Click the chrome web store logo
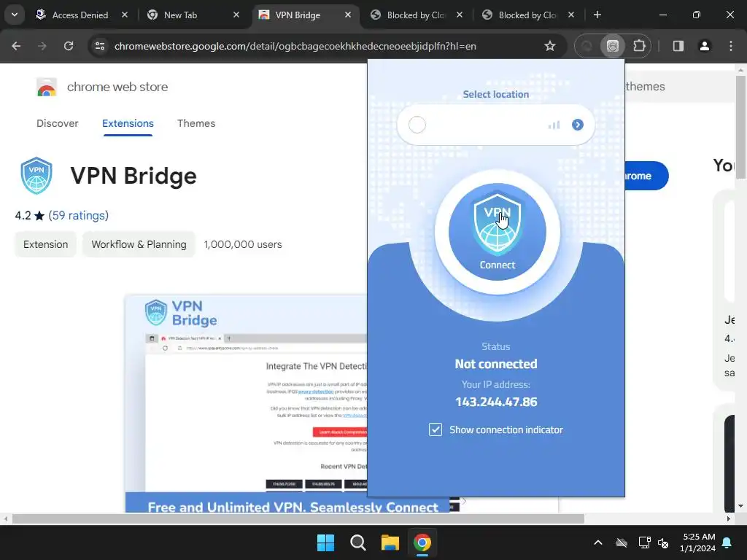Screen dimensions: 747x560 [47, 87]
